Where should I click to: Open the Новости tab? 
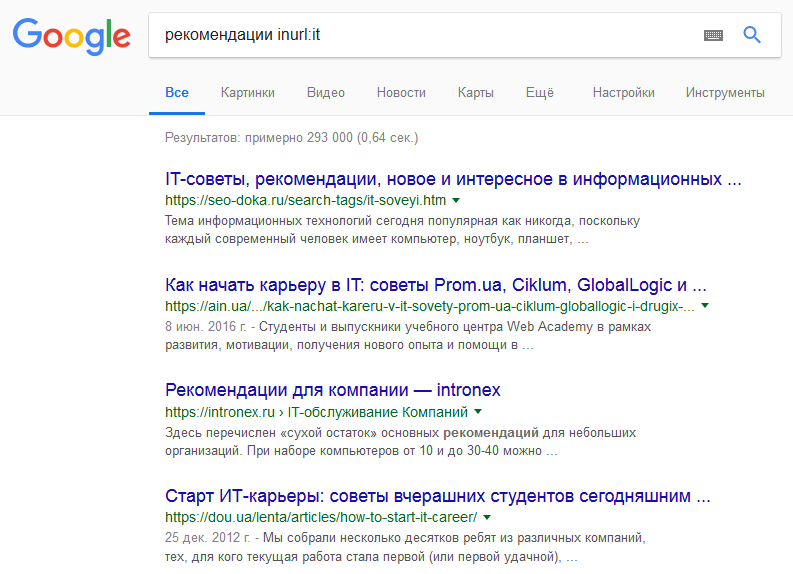click(x=401, y=93)
